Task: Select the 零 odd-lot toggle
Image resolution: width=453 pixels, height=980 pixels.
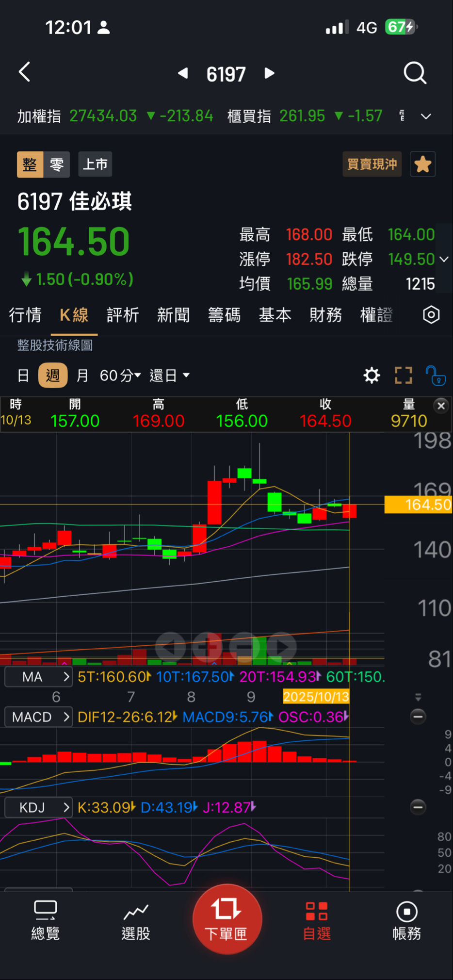Action: click(57, 164)
